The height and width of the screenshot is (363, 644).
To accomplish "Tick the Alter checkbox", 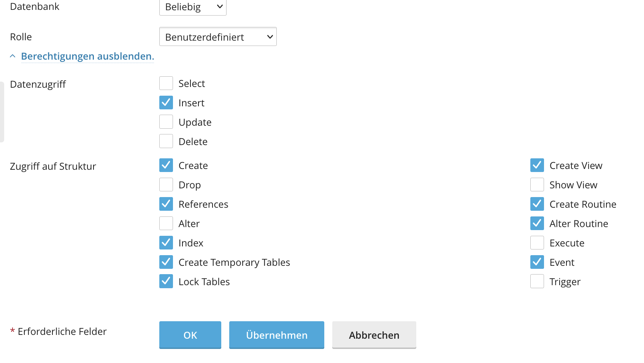I will (166, 224).
